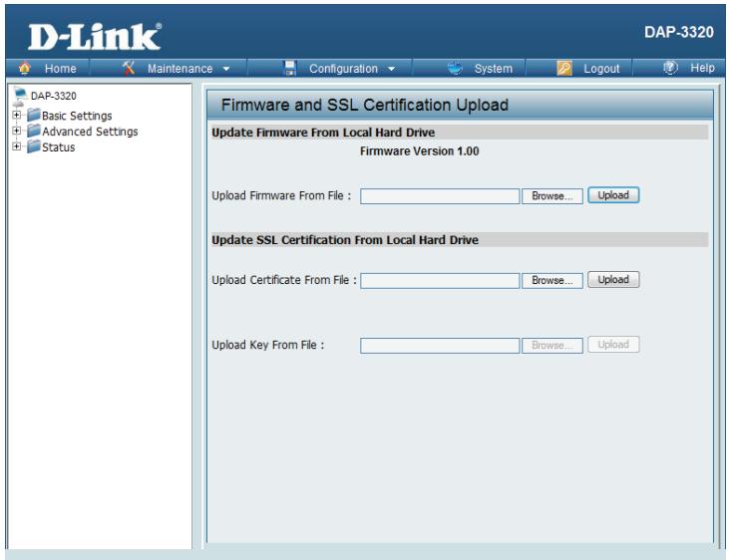Click the Logout key icon
Screen dimensions: 729x560
coord(563,69)
